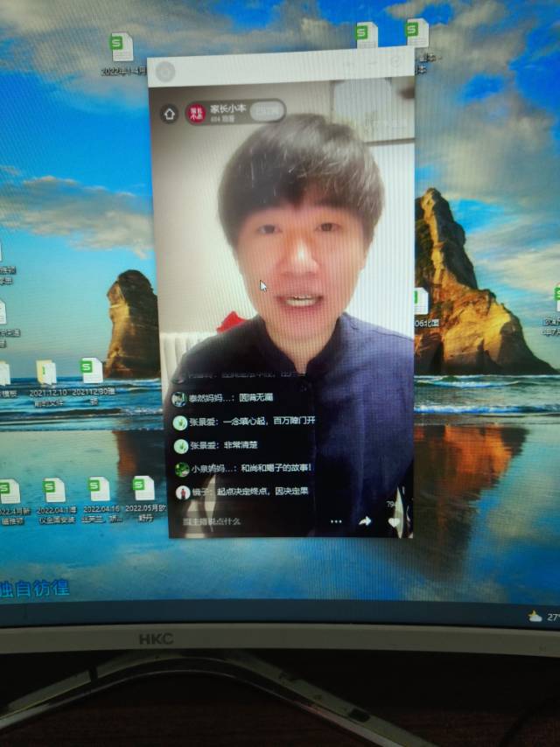Select the 2022.04.1 desktop spreadsheet file
The width and height of the screenshot is (560, 747).
(56, 500)
